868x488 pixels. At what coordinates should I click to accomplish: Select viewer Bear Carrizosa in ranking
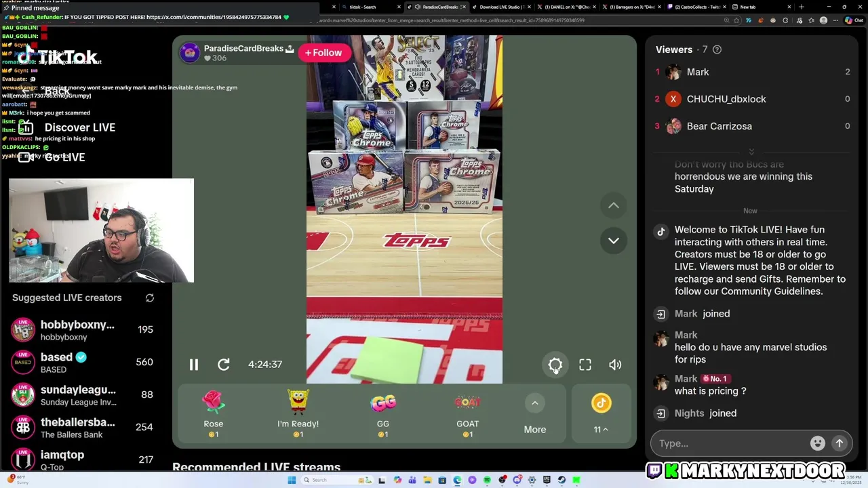[751, 126]
